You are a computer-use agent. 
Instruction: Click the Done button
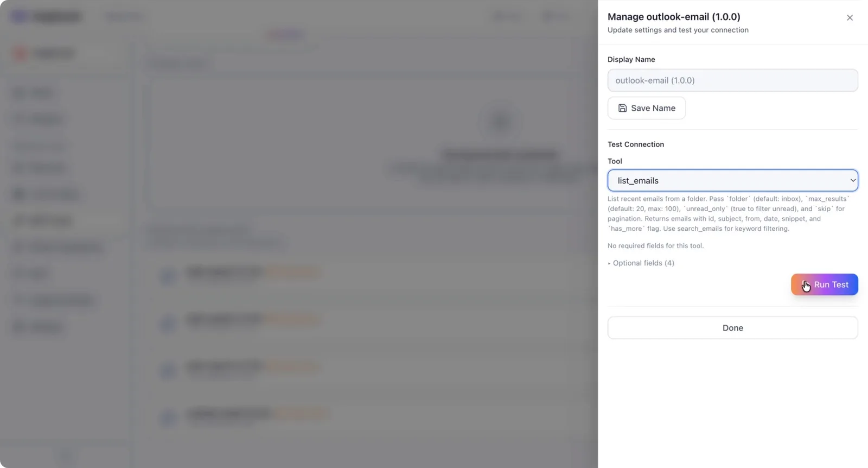click(x=732, y=328)
